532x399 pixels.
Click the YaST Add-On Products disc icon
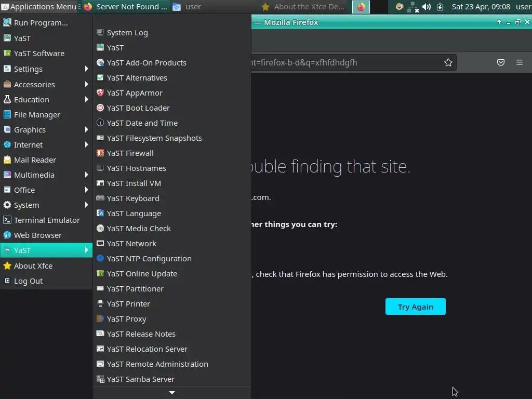tap(100, 62)
